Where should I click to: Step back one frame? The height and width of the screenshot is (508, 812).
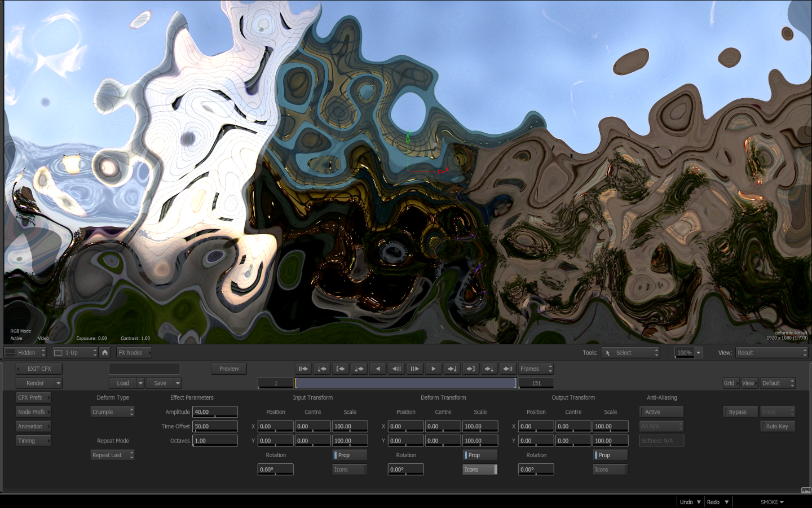[x=396, y=369]
